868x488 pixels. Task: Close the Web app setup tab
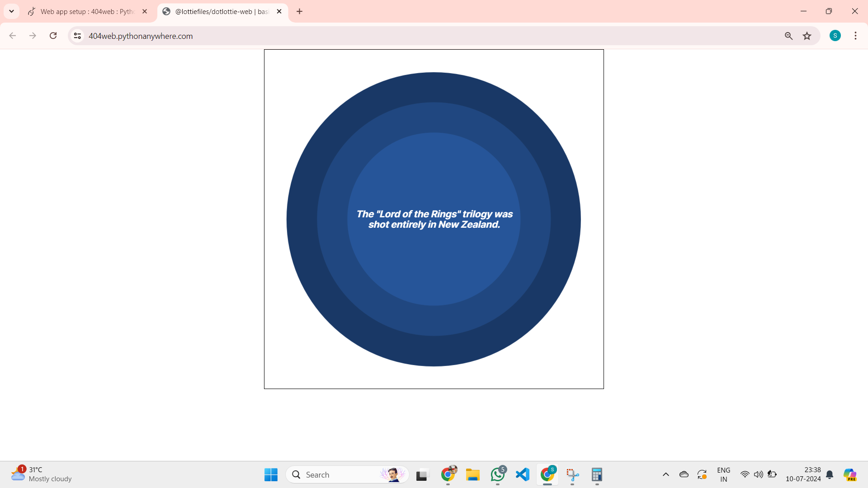point(145,11)
